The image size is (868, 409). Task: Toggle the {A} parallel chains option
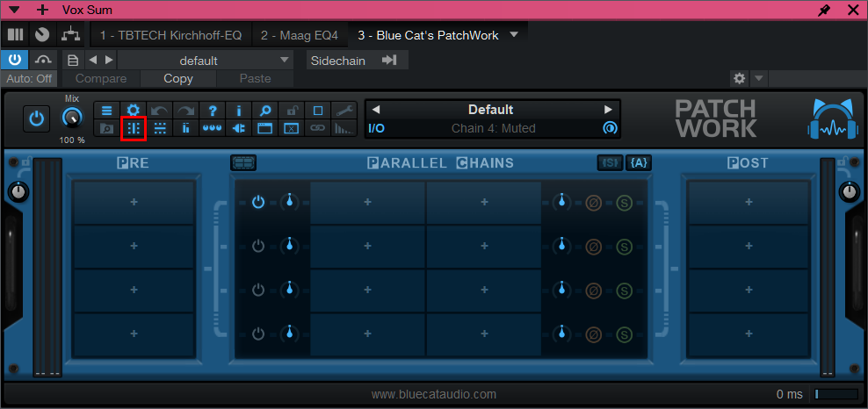[639, 162]
